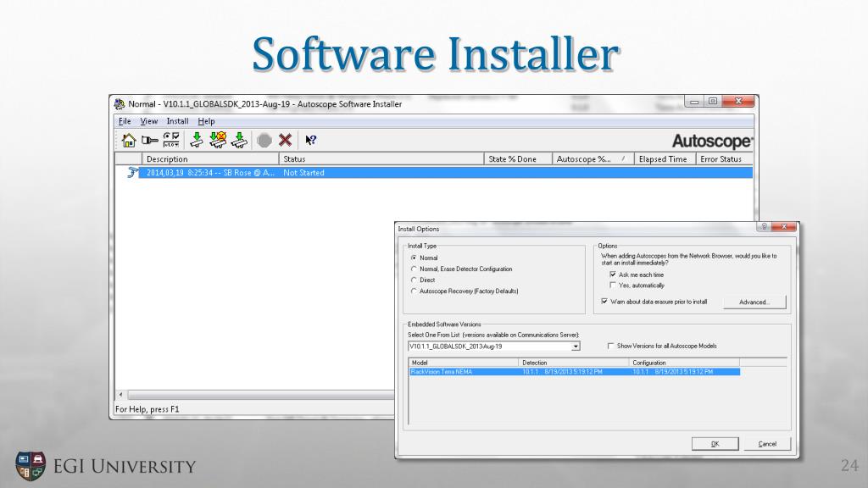Image resolution: width=868 pixels, height=488 pixels.
Task: Click Cancel in Install Options
Action: pyautogui.click(x=767, y=444)
